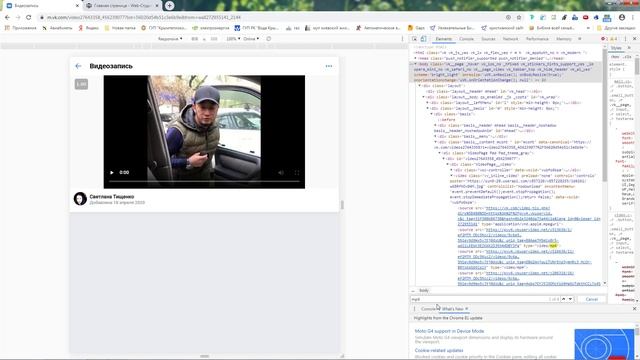Activate the DevTools inspect element picker
Screen dimensions: 640x360
414,39
